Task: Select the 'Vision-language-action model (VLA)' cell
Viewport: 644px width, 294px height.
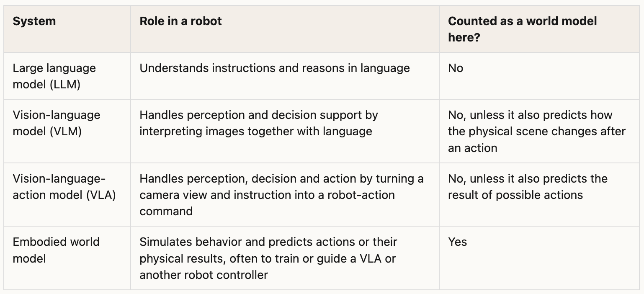Action: (64, 187)
